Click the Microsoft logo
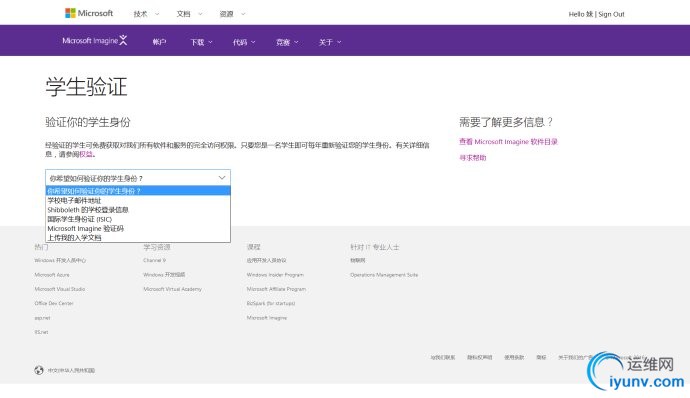The image size is (690, 398). point(89,13)
